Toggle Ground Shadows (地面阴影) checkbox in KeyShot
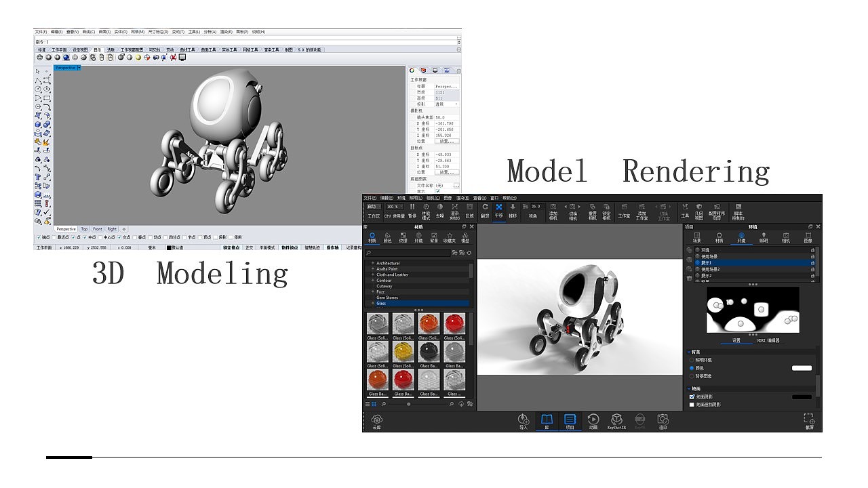 [692, 396]
